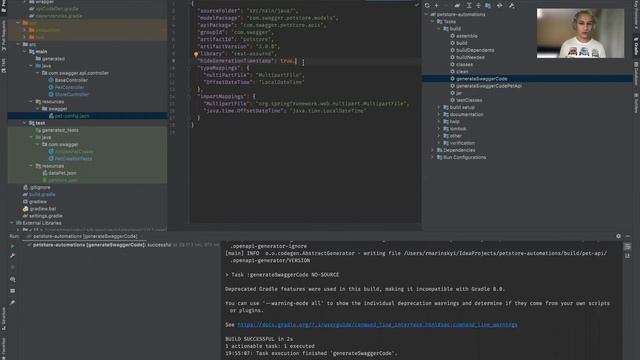Click the Execute Gradle Task elephant icon
The image size is (640, 360).
[x=457, y=6]
